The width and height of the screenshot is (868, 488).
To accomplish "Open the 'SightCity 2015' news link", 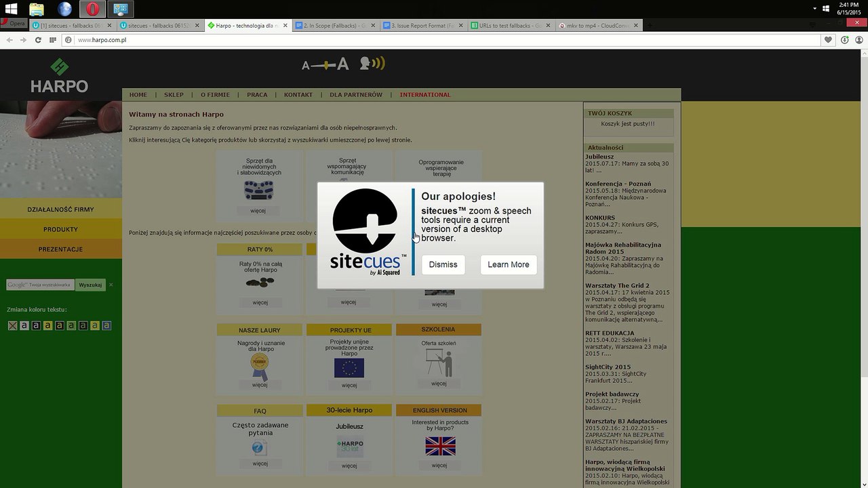I will pyautogui.click(x=608, y=367).
